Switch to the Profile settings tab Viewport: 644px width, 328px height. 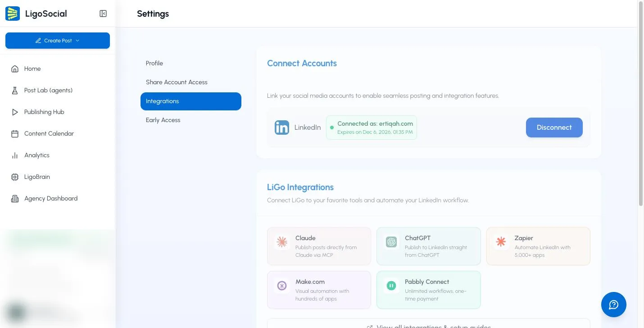click(191, 64)
